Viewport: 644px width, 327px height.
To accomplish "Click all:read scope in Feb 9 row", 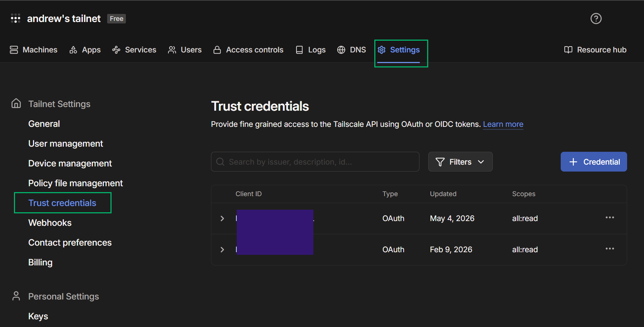I will (x=525, y=250).
